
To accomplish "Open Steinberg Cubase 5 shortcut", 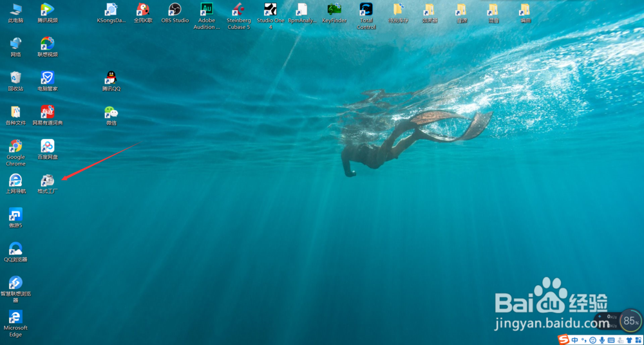I will point(239,16).
